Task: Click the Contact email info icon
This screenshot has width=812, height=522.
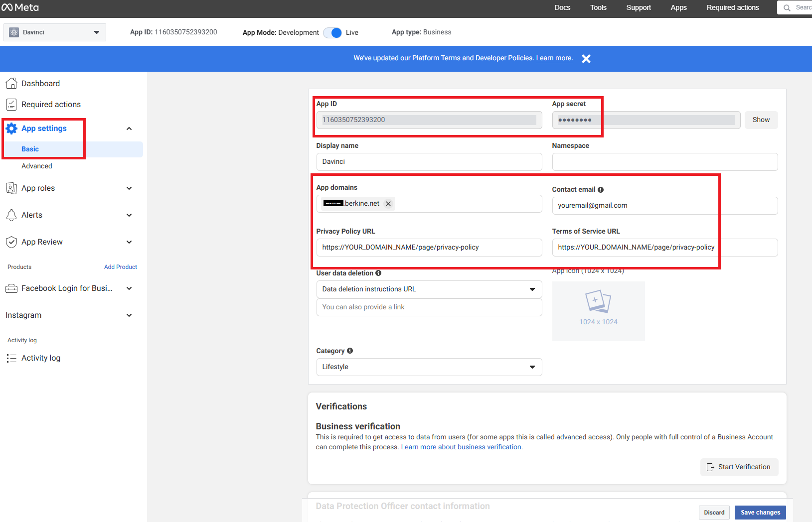Action: 601,190
